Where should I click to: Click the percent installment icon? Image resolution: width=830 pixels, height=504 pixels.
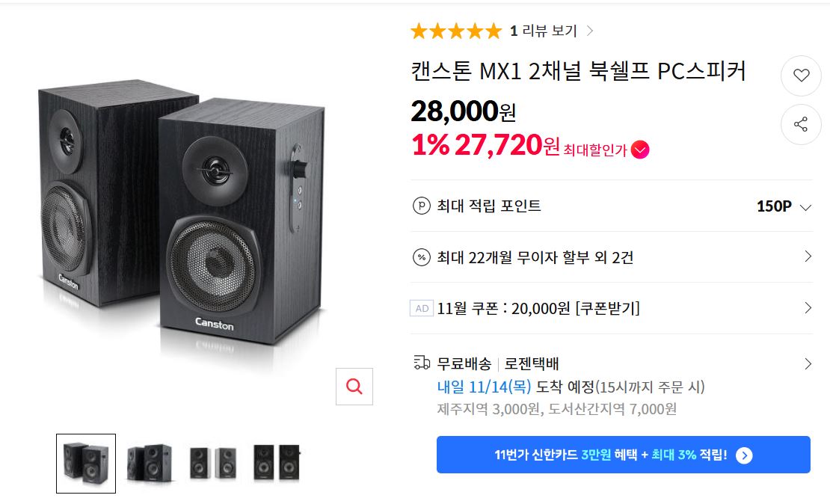422,257
